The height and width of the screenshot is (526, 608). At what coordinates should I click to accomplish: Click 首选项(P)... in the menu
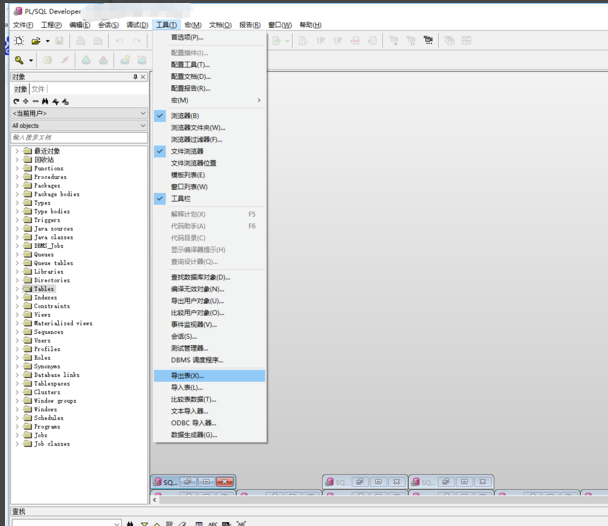(x=186, y=37)
